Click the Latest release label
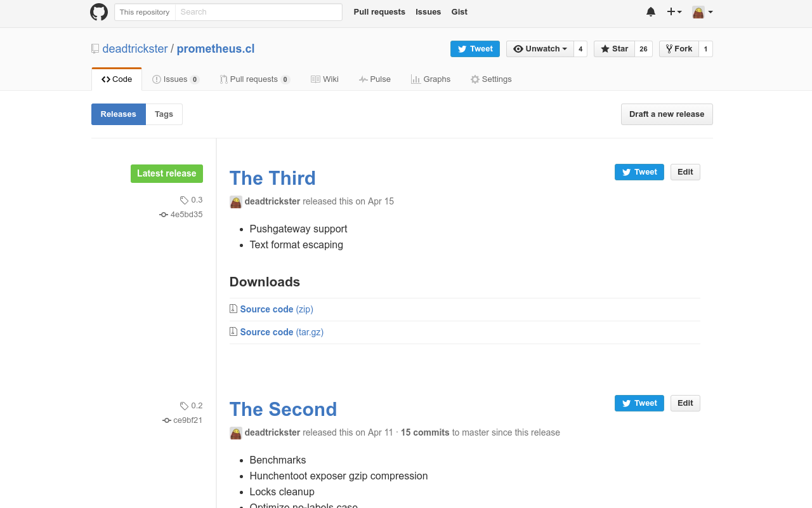The height and width of the screenshot is (508, 812). pyautogui.click(x=167, y=173)
